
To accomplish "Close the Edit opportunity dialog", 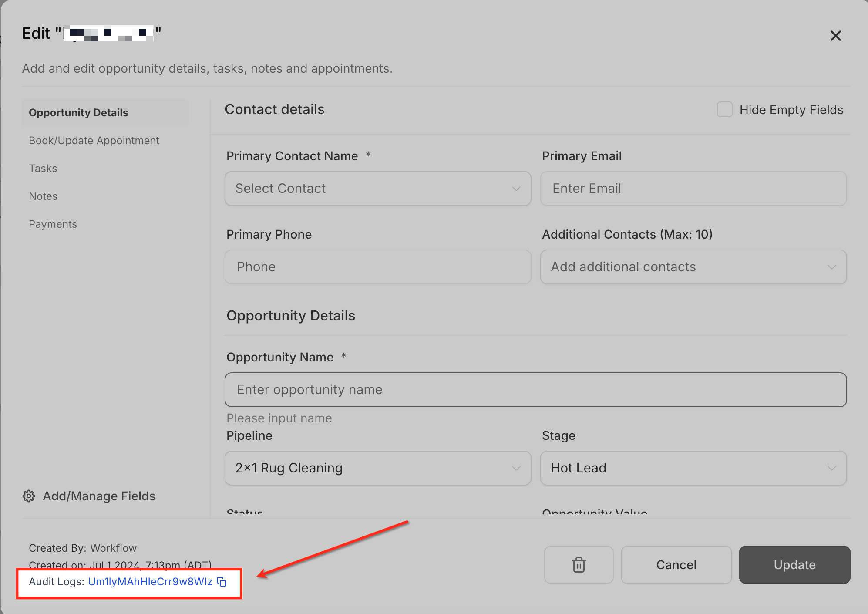I will [x=835, y=36].
